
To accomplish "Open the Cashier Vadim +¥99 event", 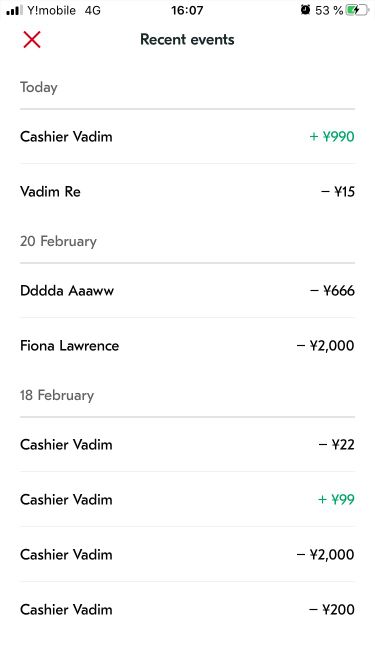I will [x=188, y=499].
